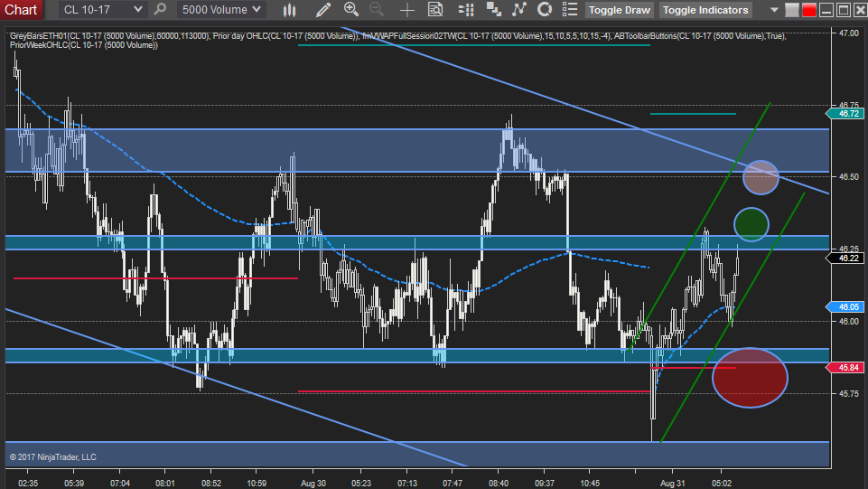Click the grey link color square
Viewport: 868px width, 489px height.
[x=792, y=10]
